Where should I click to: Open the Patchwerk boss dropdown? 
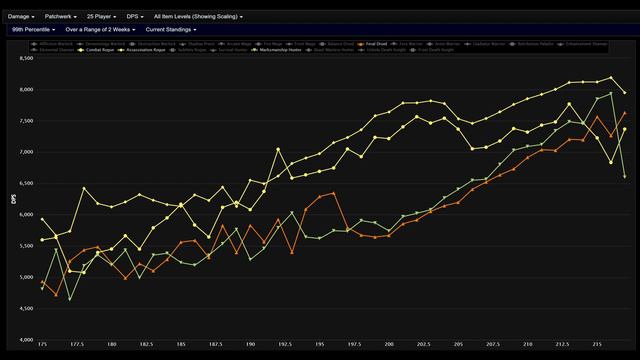pos(60,17)
